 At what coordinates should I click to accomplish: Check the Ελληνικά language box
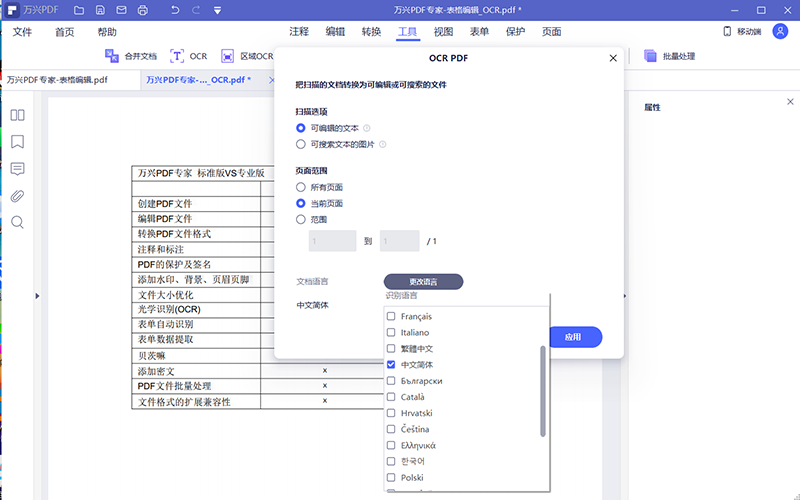[391, 445]
